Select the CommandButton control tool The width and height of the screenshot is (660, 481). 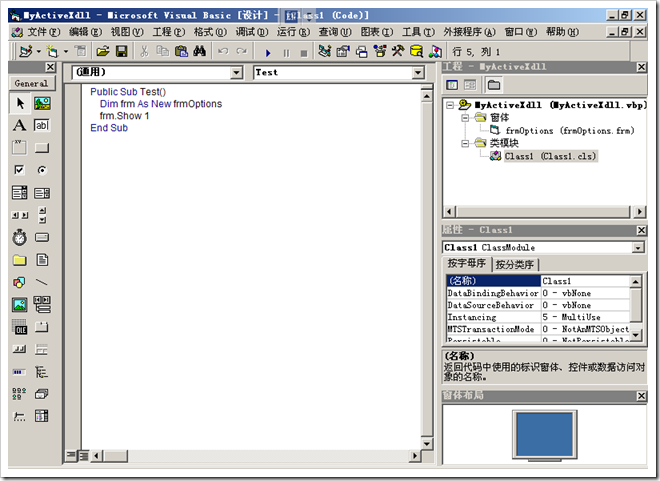(42, 148)
